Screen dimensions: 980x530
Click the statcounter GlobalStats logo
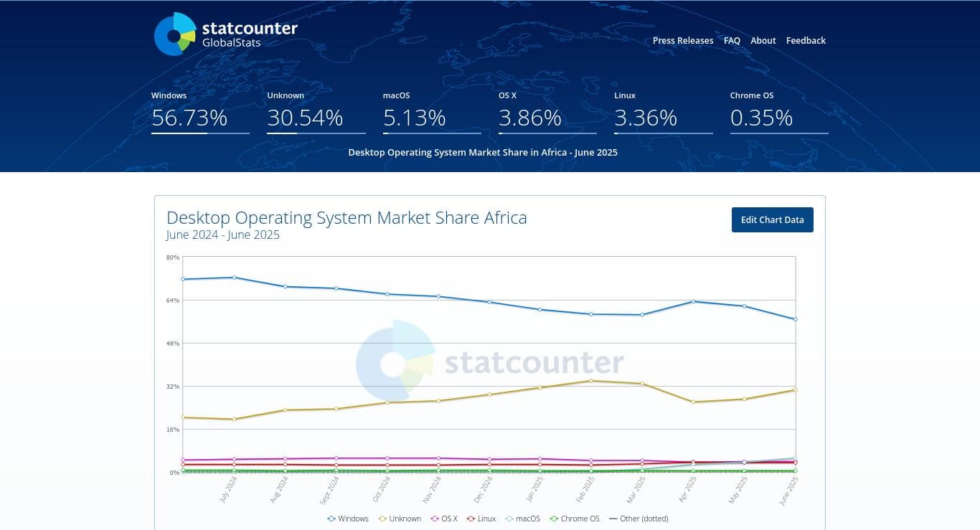point(225,34)
